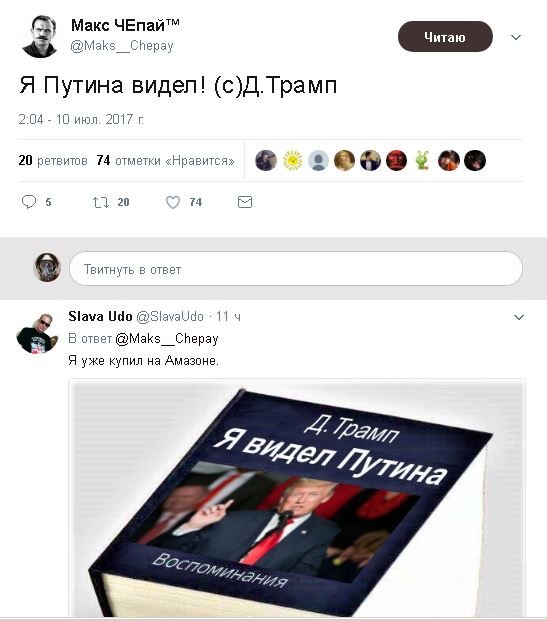Like the tweet with the heart icon
This screenshot has height=621, width=547.
click(173, 202)
